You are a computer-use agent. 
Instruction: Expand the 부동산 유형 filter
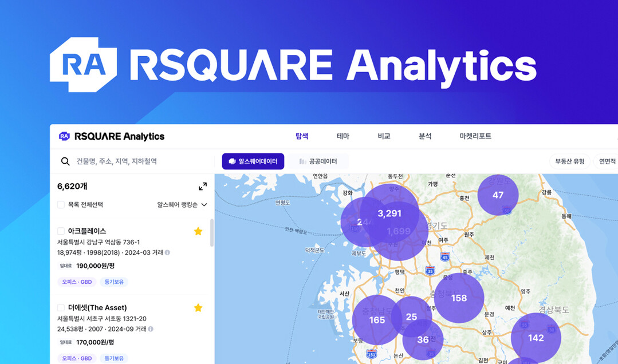click(x=569, y=161)
